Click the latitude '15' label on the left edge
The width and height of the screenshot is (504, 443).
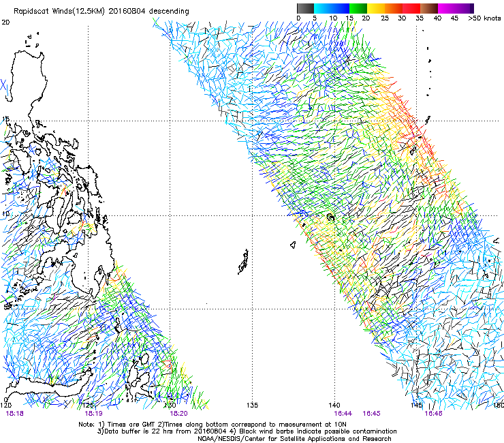click(x=5, y=119)
